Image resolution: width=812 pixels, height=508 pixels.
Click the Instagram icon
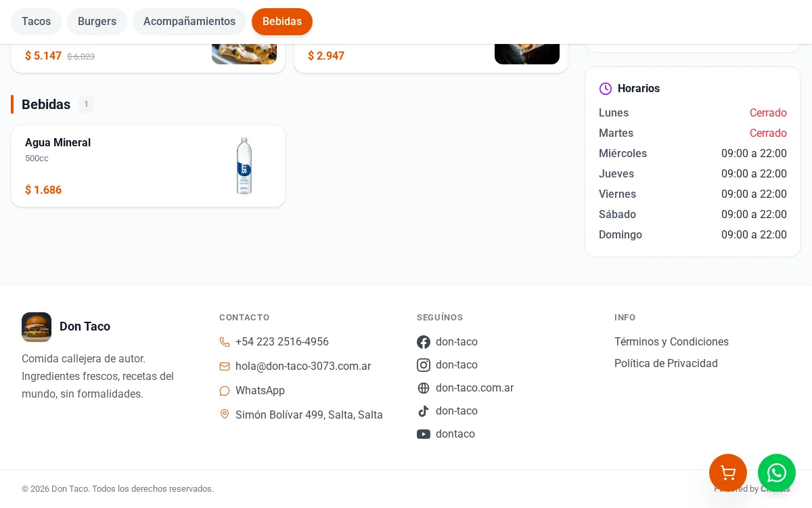pyautogui.click(x=424, y=365)
